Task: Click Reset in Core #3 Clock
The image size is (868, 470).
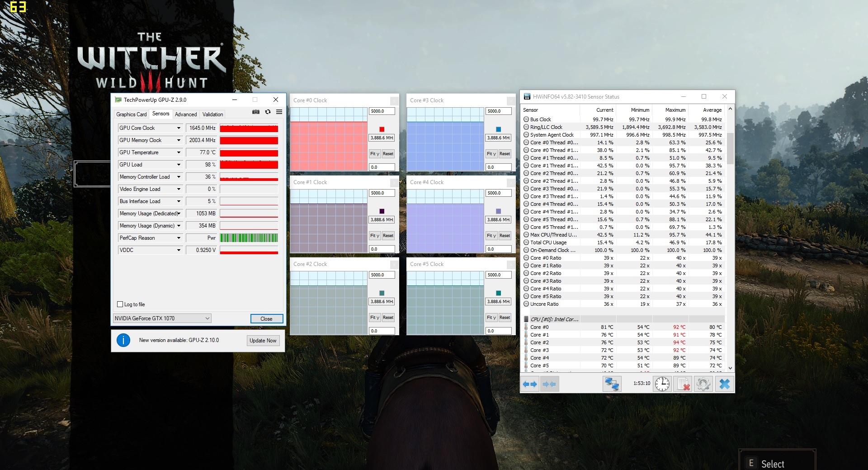Action: (505, 154)
